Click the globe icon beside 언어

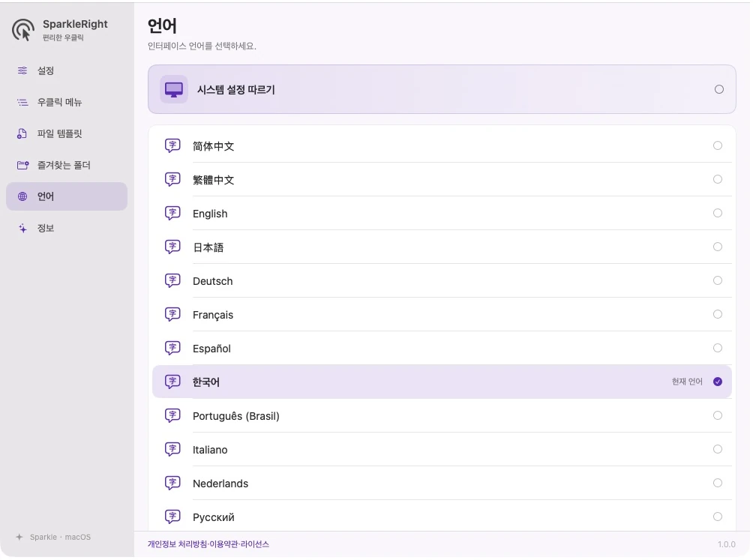(22, 196)
